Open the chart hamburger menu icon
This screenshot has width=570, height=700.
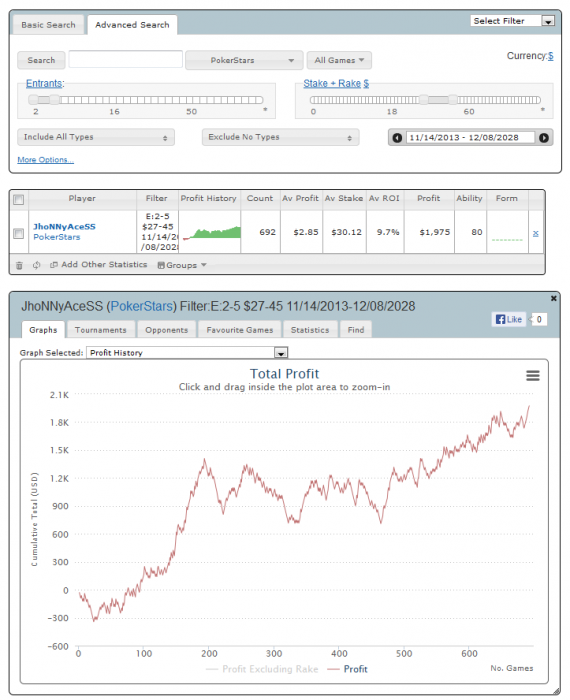point(533,375)
